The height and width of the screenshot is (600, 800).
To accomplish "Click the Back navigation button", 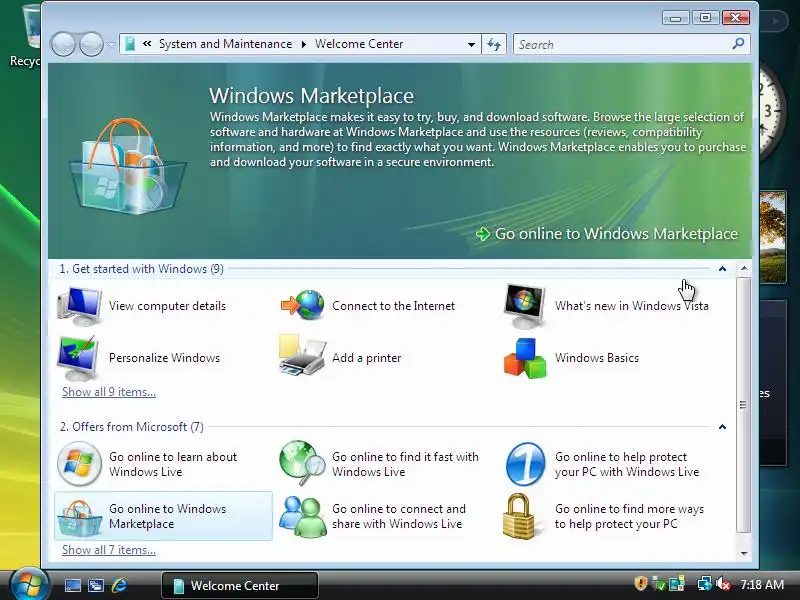I will tap(63, 44).
